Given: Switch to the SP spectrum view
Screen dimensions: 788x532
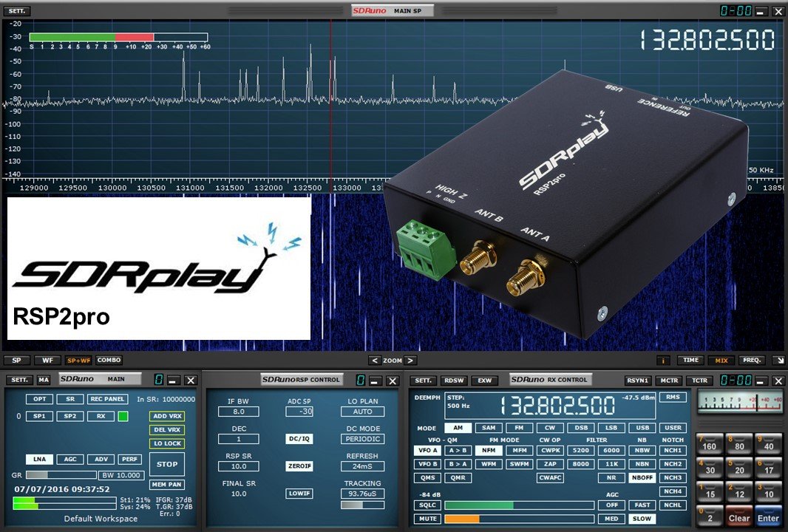Looking at the screenshot, I should pyautogui.click(x=16, y=360).
